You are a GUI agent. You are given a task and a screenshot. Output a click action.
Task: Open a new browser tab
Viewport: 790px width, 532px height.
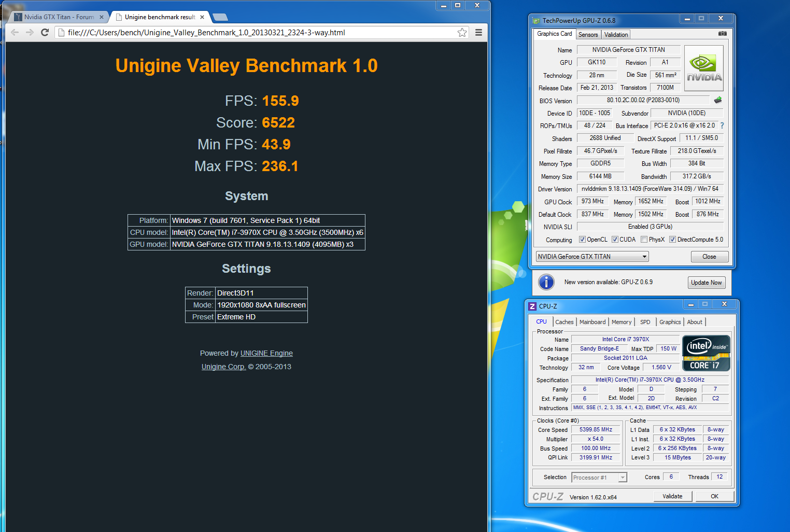pos(220,17)
